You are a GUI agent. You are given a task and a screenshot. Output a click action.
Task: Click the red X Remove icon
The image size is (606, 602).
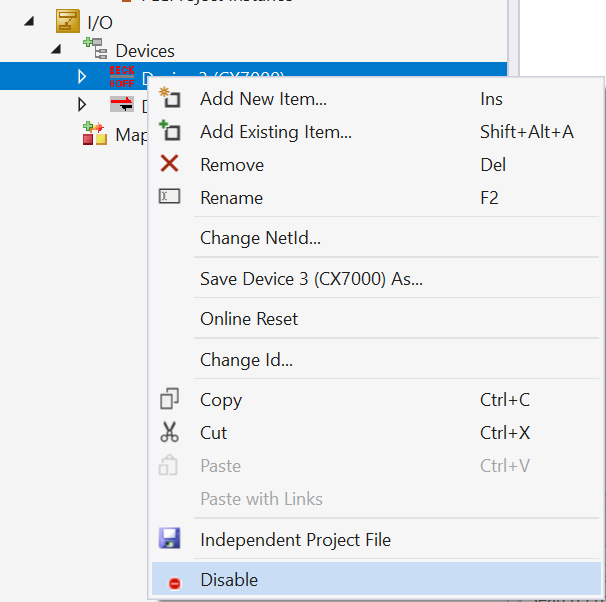(170, 165)
